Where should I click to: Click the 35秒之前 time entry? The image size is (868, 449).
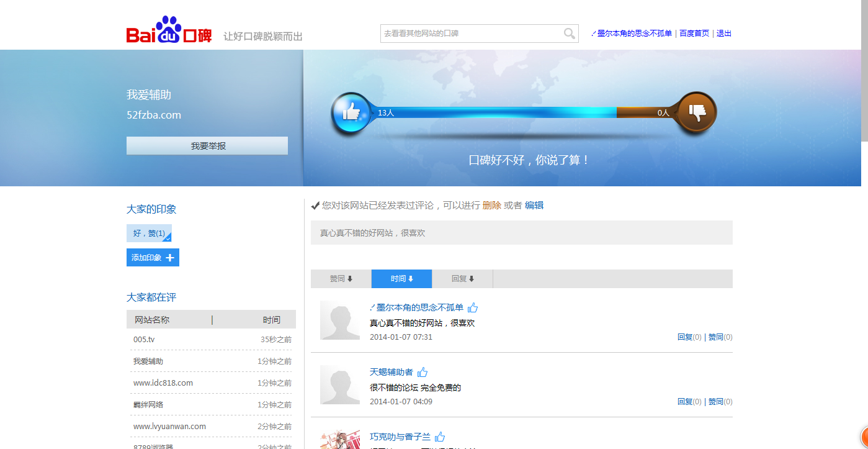click(276, 340)
